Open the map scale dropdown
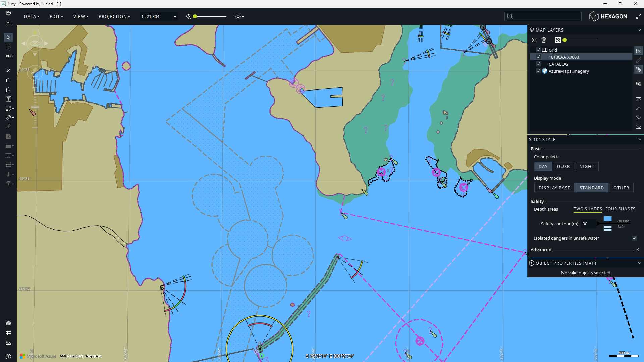 [x=175, y=16]
